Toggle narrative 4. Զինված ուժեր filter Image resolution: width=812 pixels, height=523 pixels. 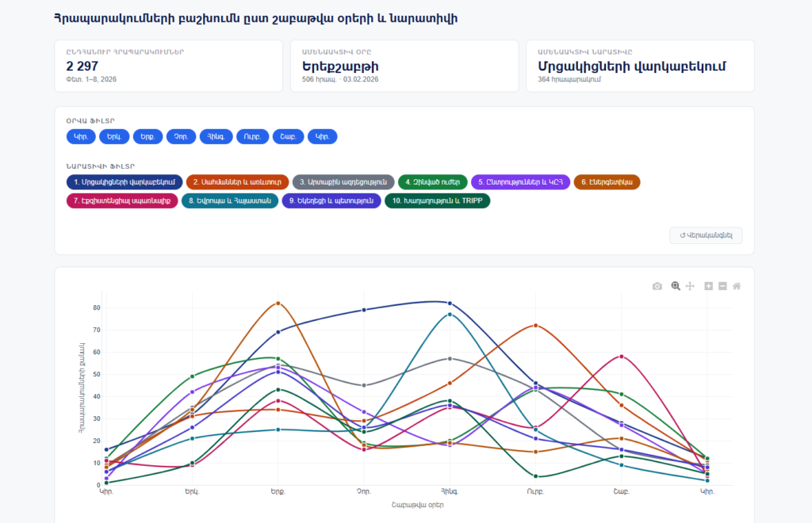coord(431,182)
